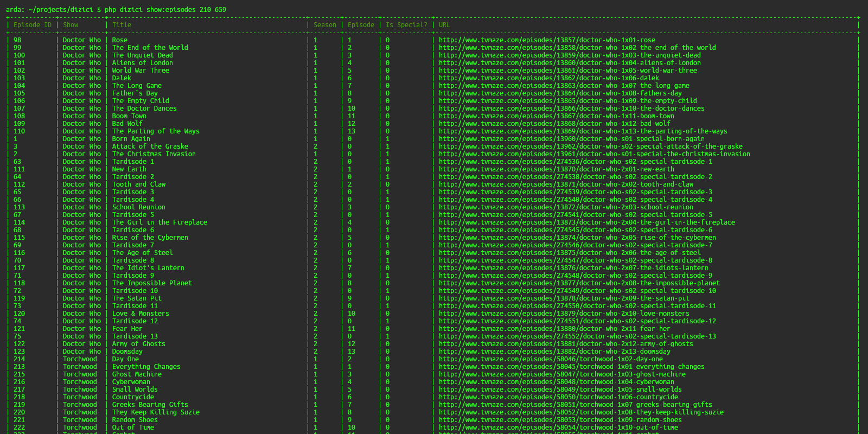Click episode ID '214' in Day One row
The height and width of the screenshot is (434, 868).
20,359
